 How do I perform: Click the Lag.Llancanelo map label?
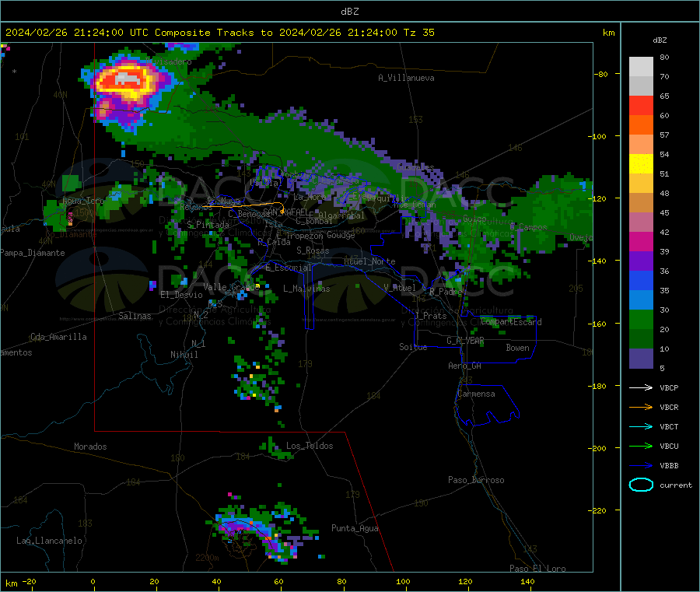pos(49,541)
